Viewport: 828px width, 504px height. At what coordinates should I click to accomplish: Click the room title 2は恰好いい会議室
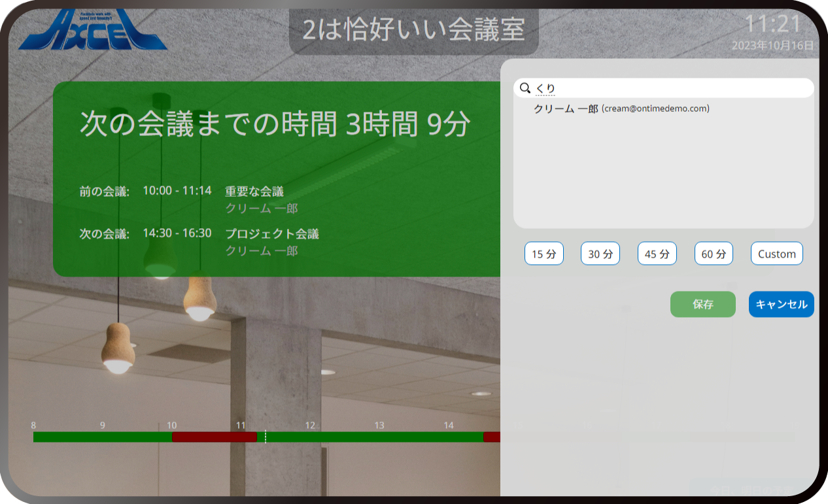coord(414,30)
